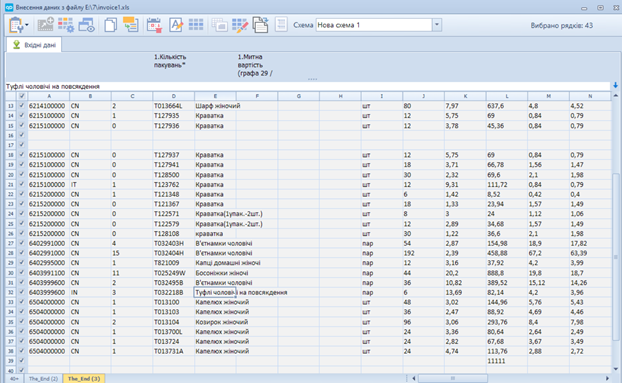
Task: Click the greyed table with window icon
Action: click(219, 25)
